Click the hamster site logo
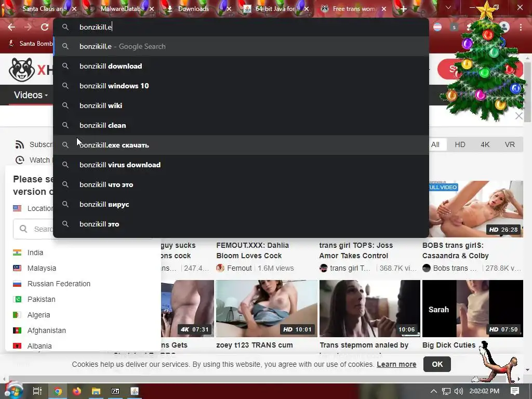This screenshot has width=532, height=399. pyautogui.click(x=22, y=70)
